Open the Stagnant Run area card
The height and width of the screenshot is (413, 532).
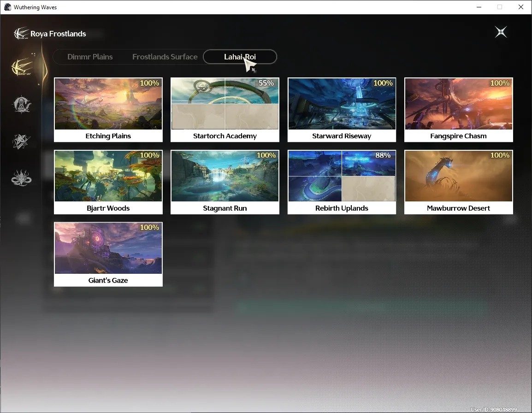tap(225, 182)
